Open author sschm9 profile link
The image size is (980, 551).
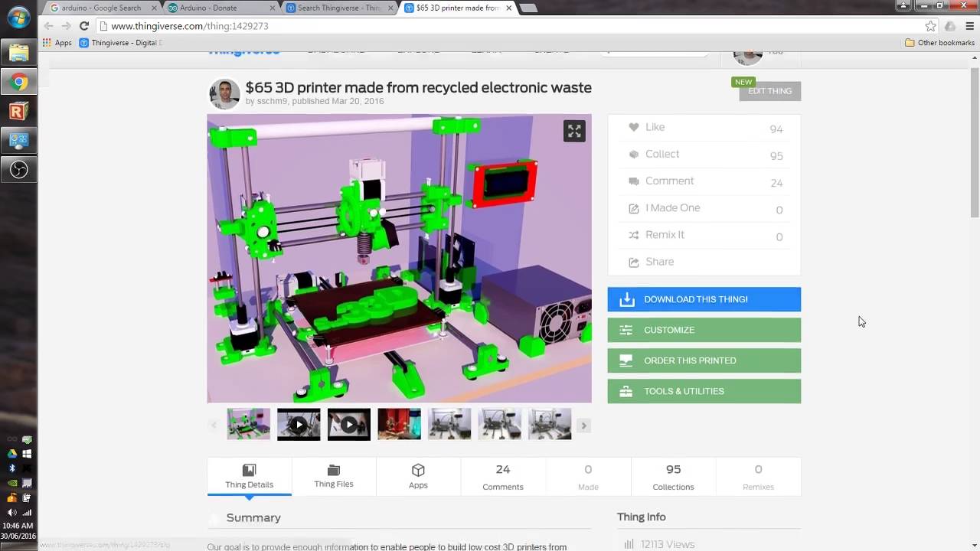[272, 101]
